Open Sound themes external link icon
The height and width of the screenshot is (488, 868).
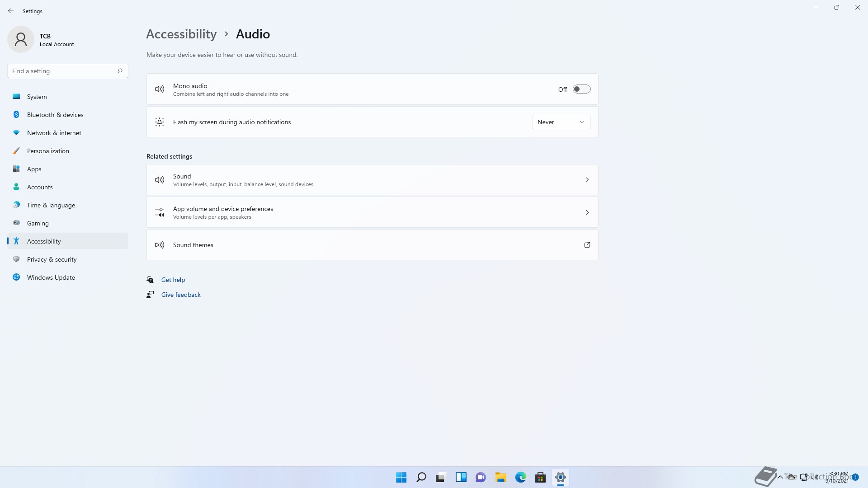coord(587,245)
